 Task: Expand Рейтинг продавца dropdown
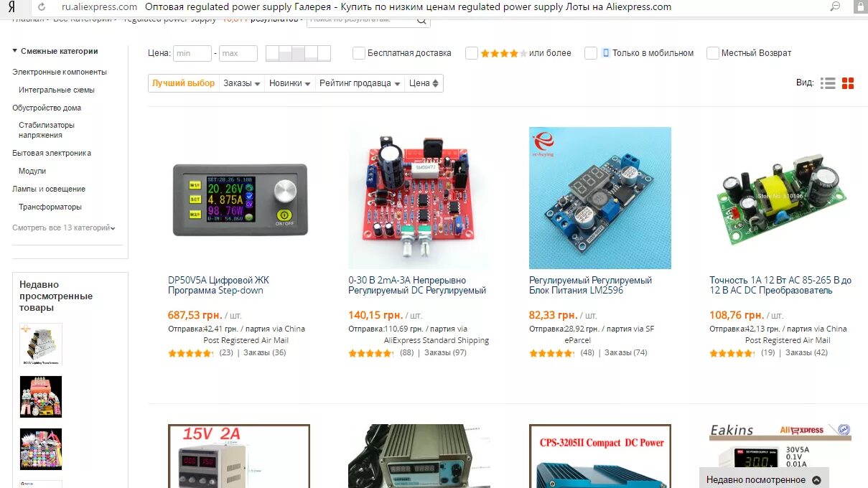[360, 83]
